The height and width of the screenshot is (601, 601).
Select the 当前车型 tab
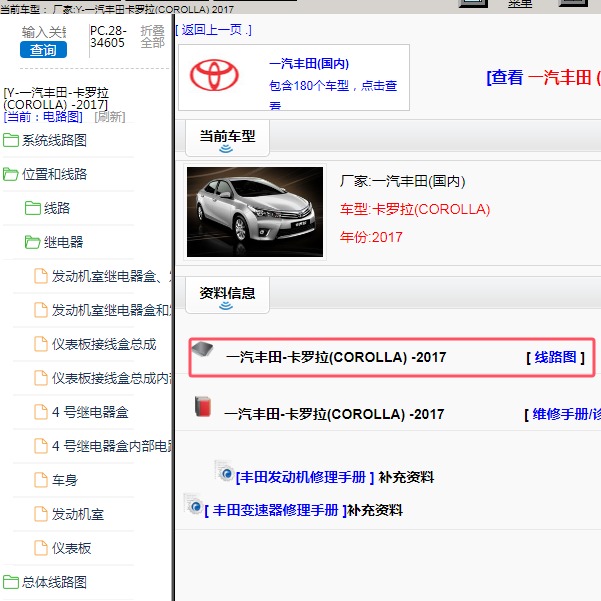(227, 138)
